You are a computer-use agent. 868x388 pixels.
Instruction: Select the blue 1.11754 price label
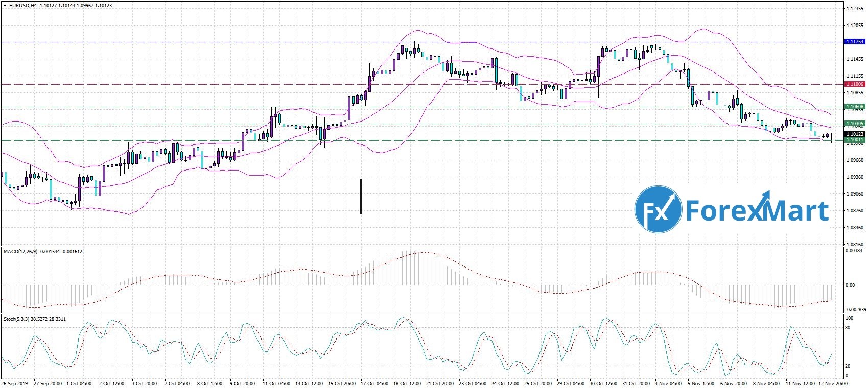pyautogui.click(x=855, y=42)
